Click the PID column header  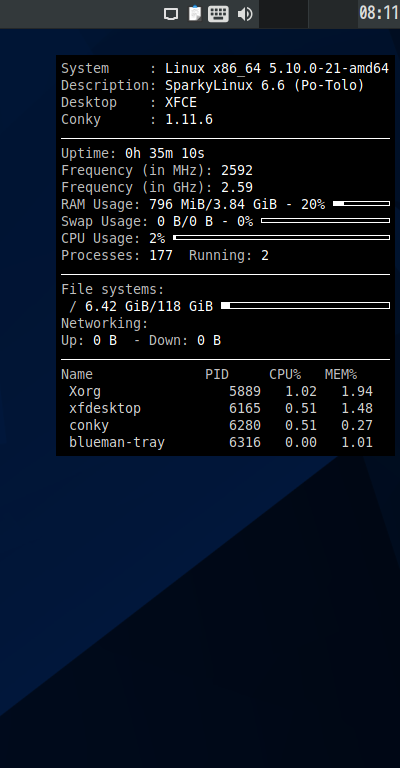coord(217,375)
